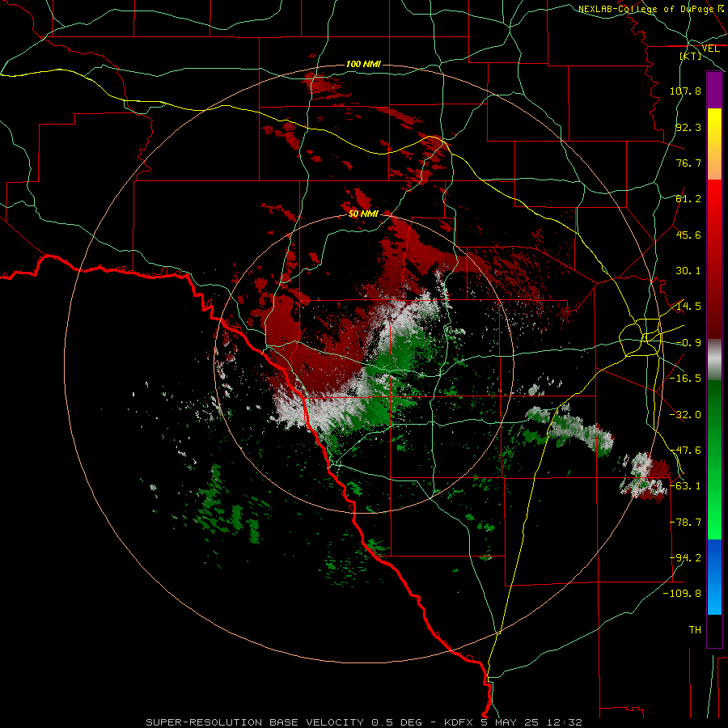Click the -16.5 velocity scale value
Viewport: 728px width, 728px height.
point(685,379)
